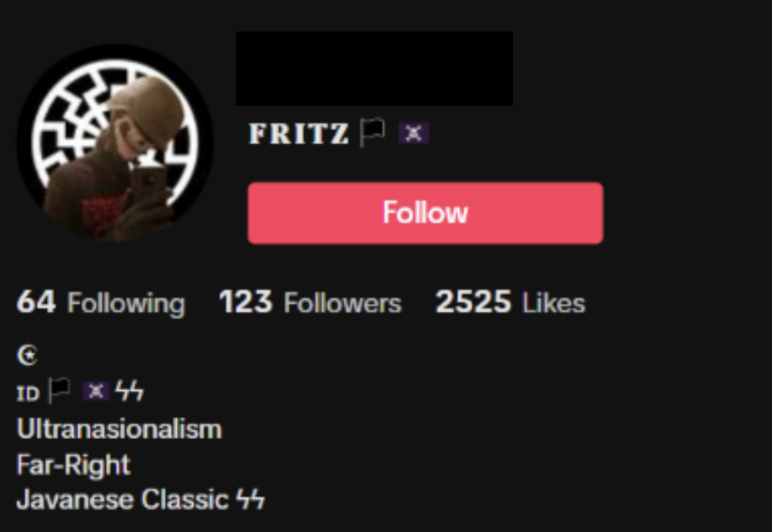Select the Ultranasionalism bio line
Viewport: 774px width, 532px height.
point(119,429)
